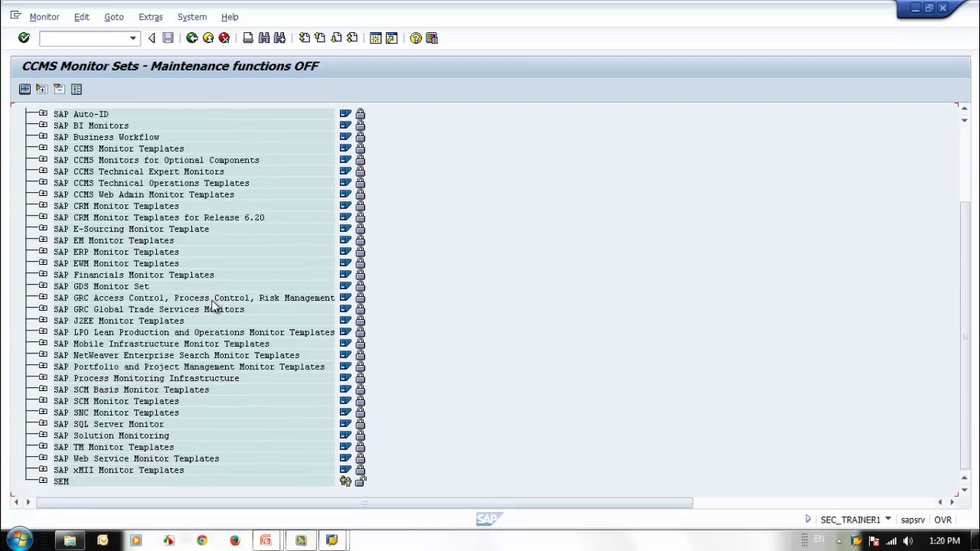Jump to the last page icon
Image resolution: width=980 pixels, height=551 pixels.
[352, 38]
